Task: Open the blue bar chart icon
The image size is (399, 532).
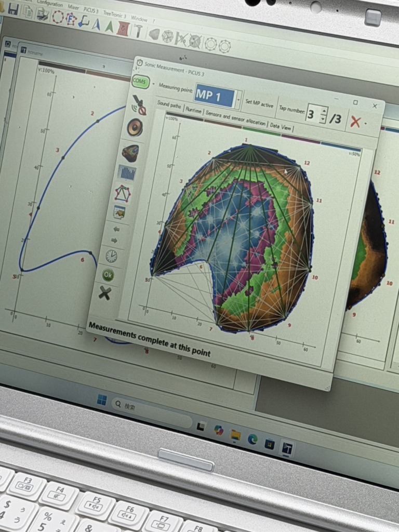Action: click(x=126, y=172)
